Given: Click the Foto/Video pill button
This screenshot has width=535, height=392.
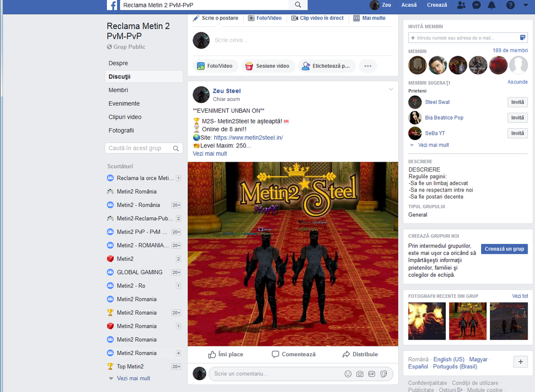Looking at the screenshot, I should tap(215, 66).
